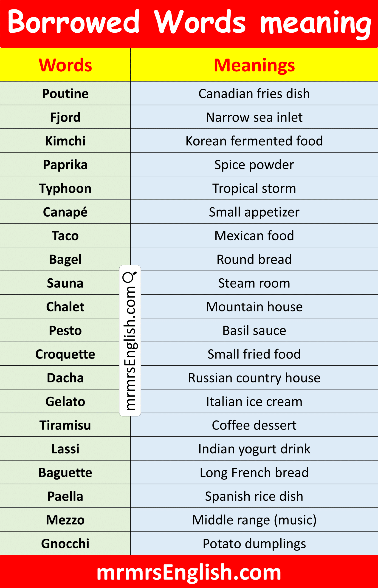Select the Meanings column header
Viewport: 378px width, 588px height.
point(254,65)
